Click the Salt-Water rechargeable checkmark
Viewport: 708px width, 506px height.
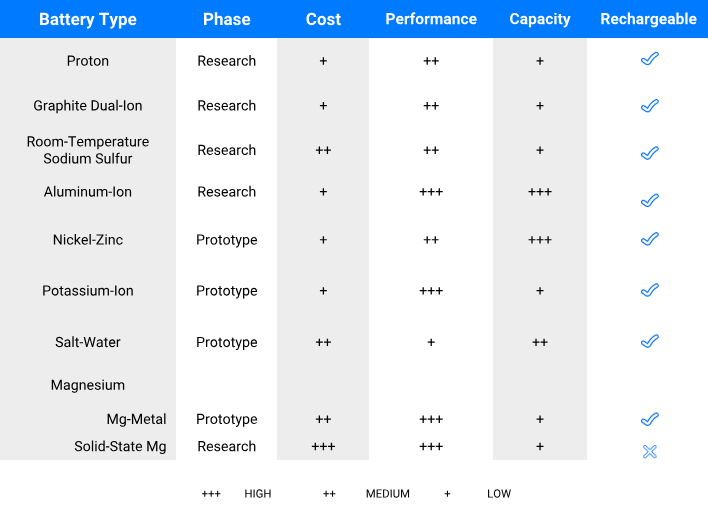click(x=649, y=341)
